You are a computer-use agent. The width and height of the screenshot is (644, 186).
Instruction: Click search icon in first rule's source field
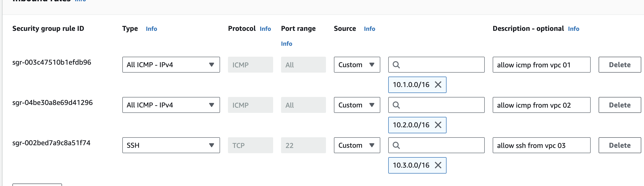point(396,65)
